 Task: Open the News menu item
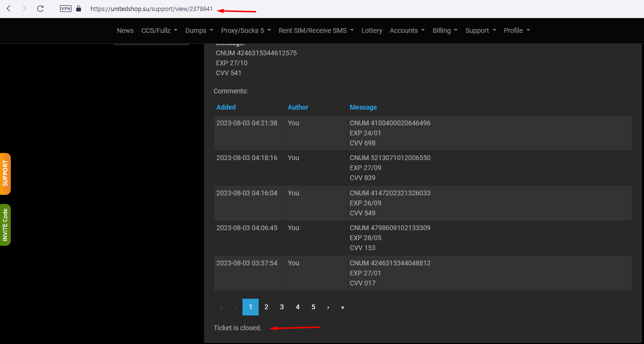(125, 30)
